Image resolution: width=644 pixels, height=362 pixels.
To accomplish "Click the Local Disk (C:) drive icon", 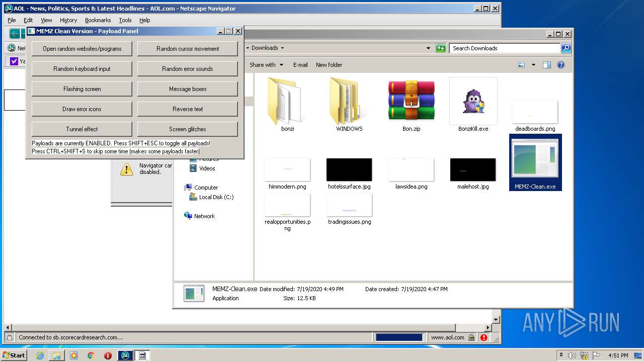I will [x=193, y=197].
